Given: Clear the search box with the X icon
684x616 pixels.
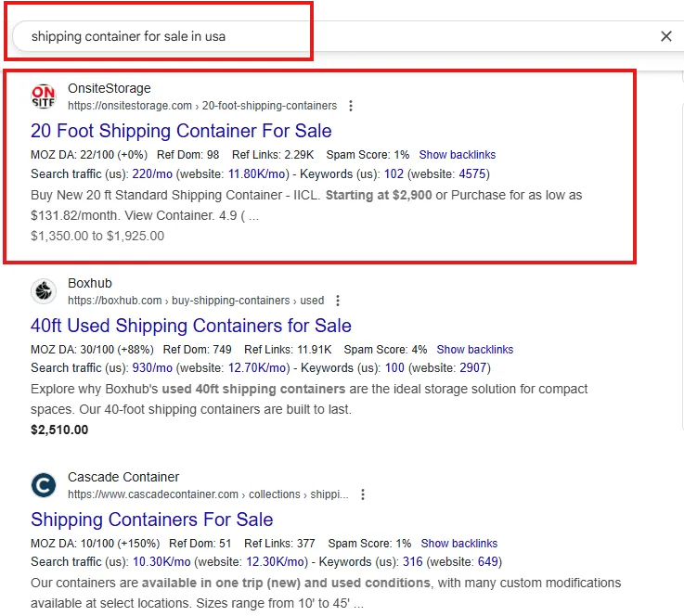Looking at the screenshot, I should coord(665,36).
